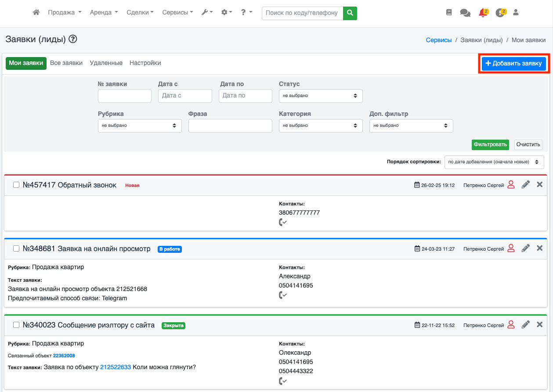Expand the Рубрика dropdown
This screenshot has width=553, height=392.
tap(140, 126)
